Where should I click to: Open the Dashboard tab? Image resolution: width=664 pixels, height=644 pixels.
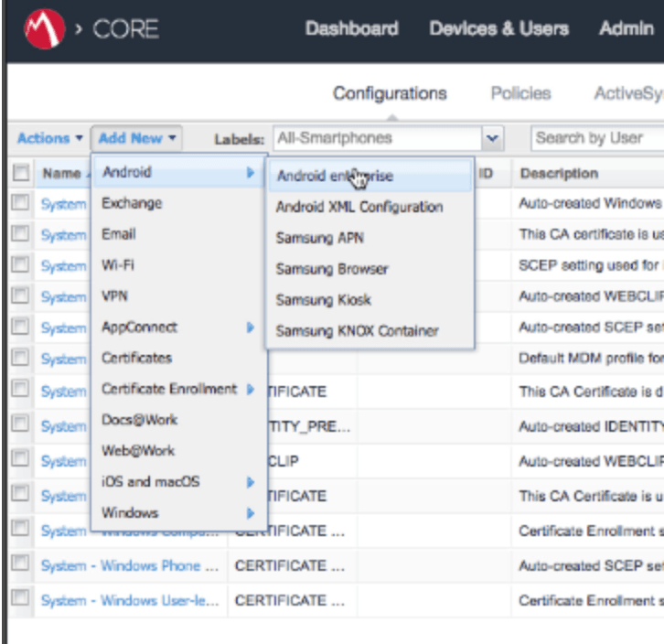(x=352, y=28)
